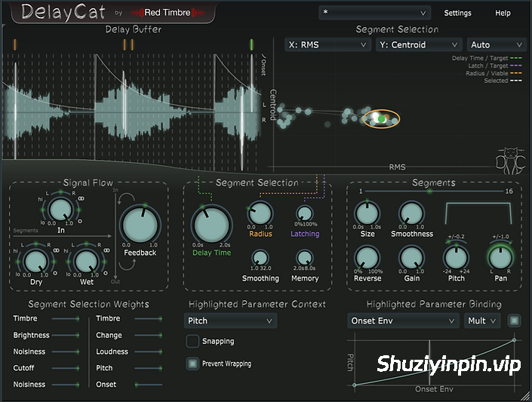This screenshot has height=402, width=532.
Task: Click the Wet level knob
Action: click(x=86, y=262)
